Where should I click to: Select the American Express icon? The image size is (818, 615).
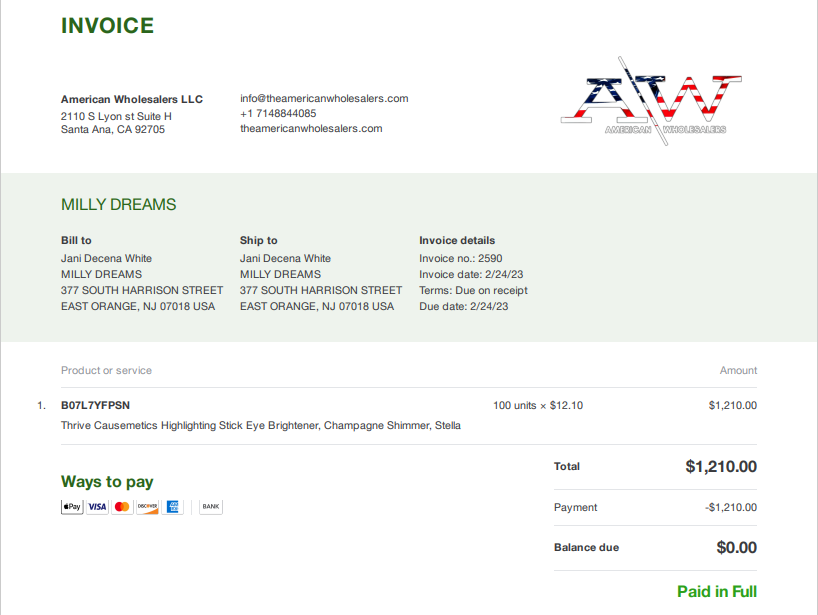pos(172,507)
